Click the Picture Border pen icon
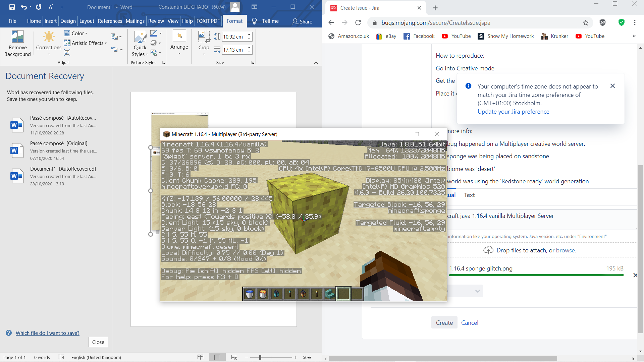This screenshot has width=644, height=362. tap(154, 33)
